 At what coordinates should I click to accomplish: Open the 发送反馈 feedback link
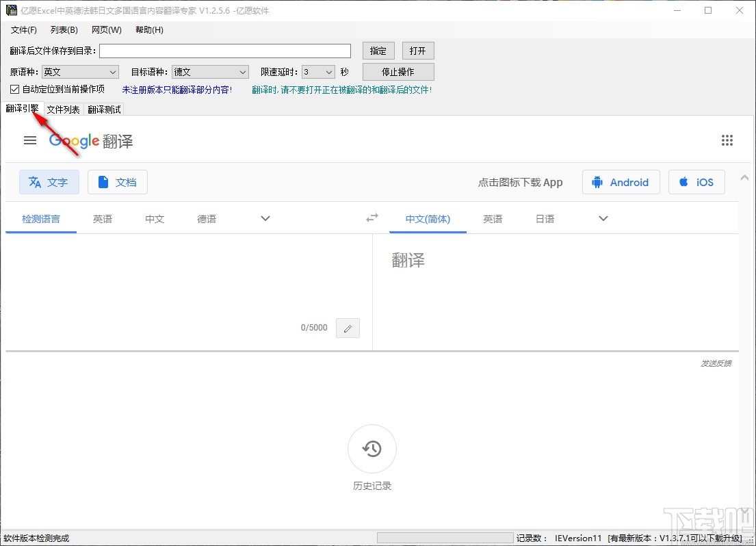(716, 363)
